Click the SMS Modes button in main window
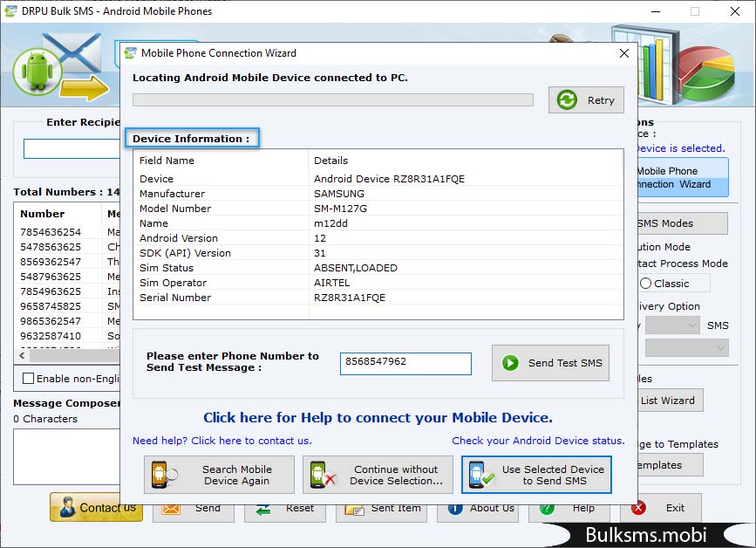This screenshot has width=756, height=548. pos(681,223)
